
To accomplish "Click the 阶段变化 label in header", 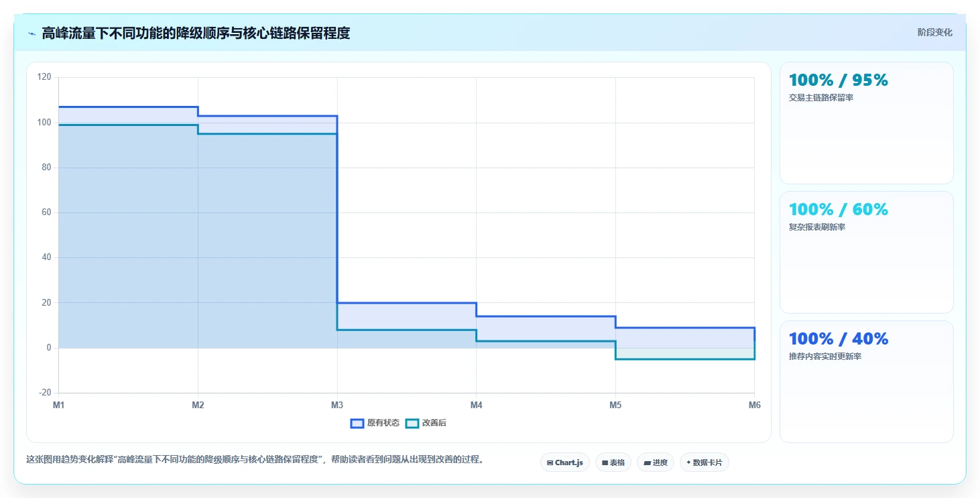I will coord(934,32).
